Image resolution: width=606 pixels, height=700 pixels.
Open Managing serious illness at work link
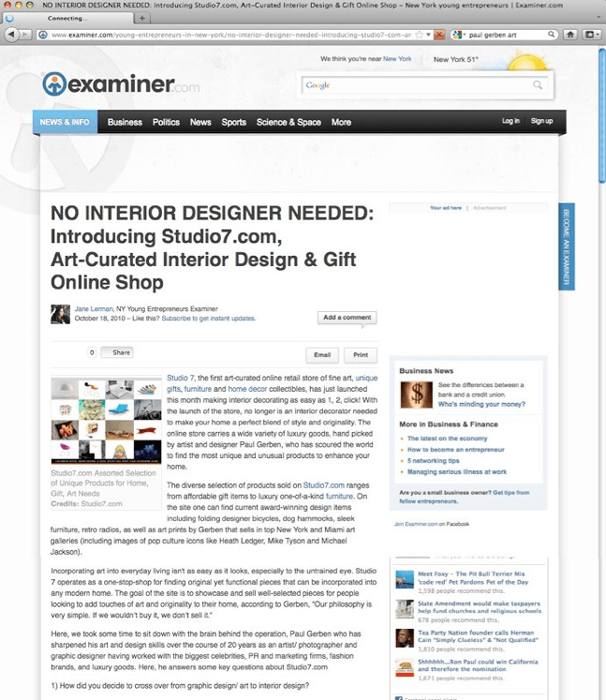tap(457, 472)
